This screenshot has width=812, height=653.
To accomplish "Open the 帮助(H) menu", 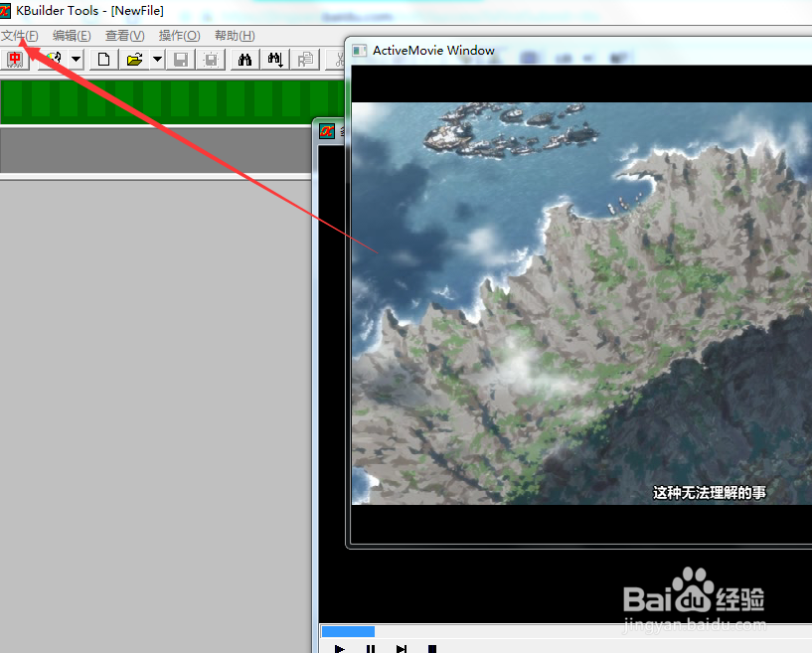I will (x=235, y=36).
